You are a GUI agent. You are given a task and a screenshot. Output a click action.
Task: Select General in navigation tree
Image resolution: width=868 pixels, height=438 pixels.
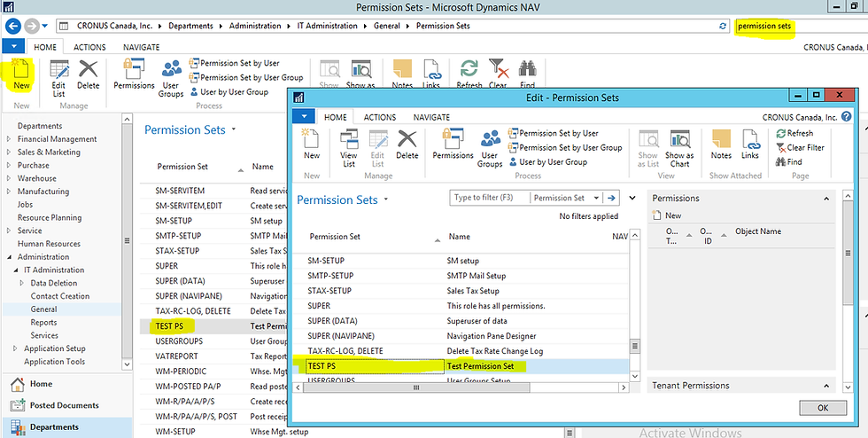(43, 309)
